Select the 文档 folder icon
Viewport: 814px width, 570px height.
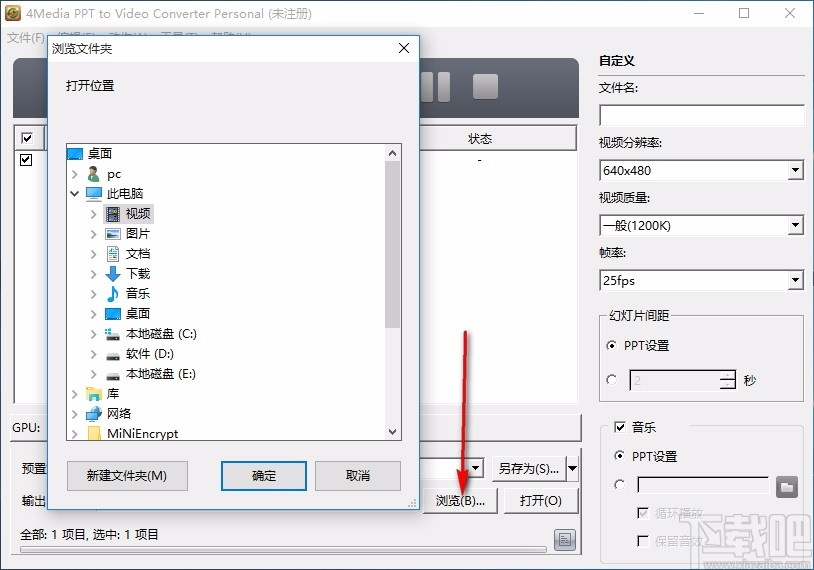[x=113, y=254]
